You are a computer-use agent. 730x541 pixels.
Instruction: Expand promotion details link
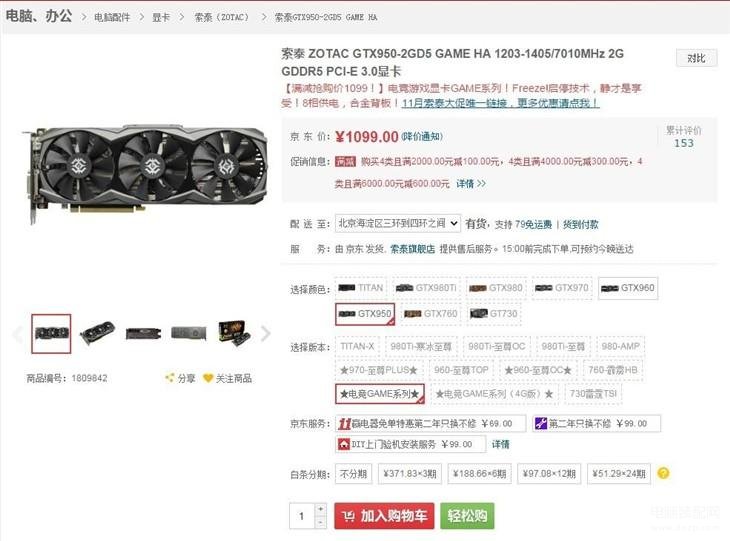[x=471, y=183]
